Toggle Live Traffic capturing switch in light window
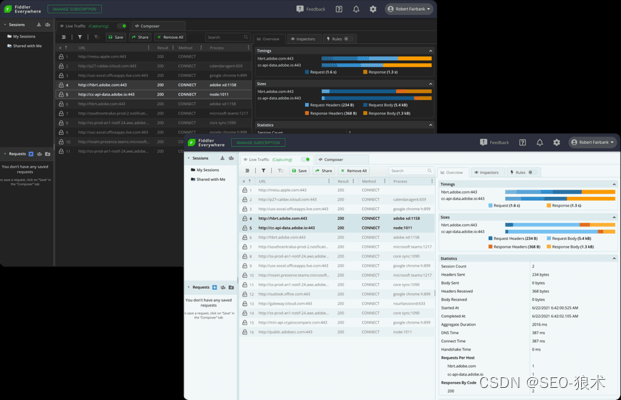 coord(305,159)
